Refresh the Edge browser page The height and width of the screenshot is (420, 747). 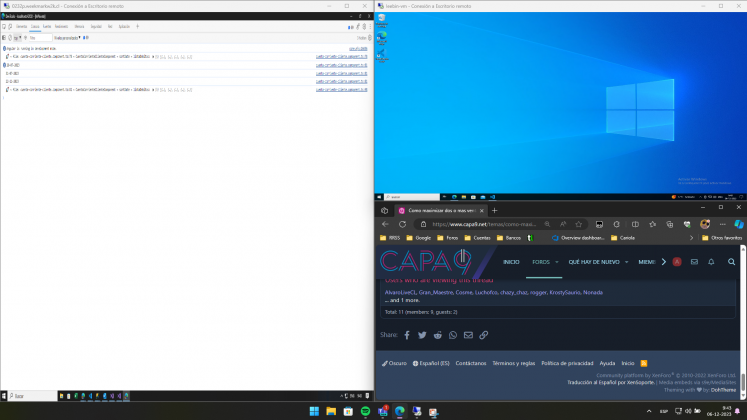402,224
